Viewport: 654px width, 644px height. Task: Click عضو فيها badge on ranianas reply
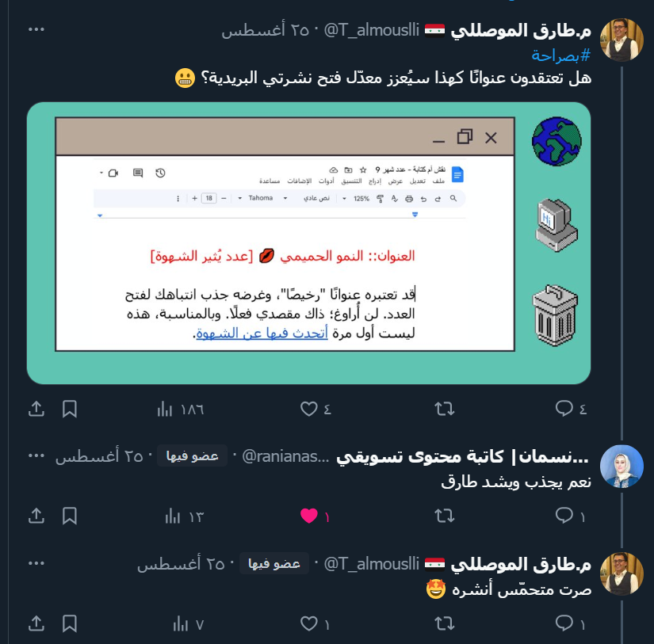[x=193, y=455]
